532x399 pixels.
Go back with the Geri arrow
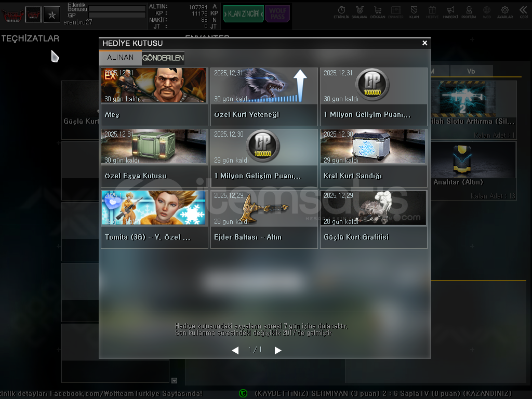[x=524, y=12]
